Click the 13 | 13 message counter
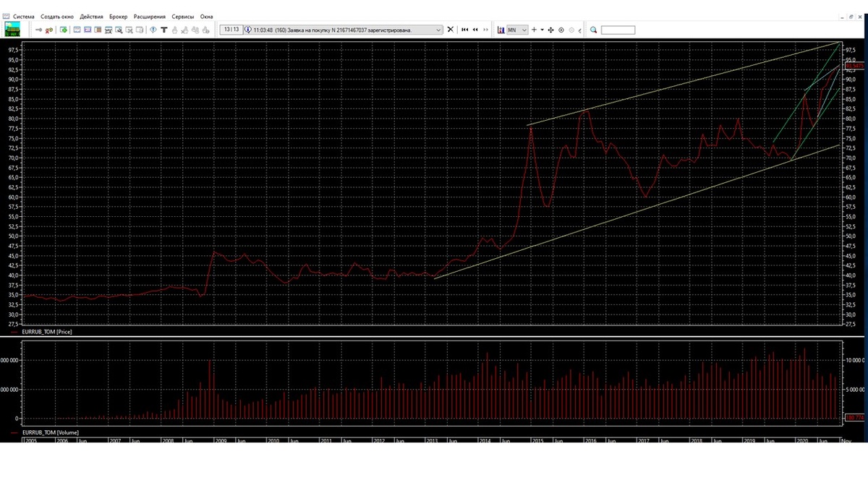 tap(231, 30)
